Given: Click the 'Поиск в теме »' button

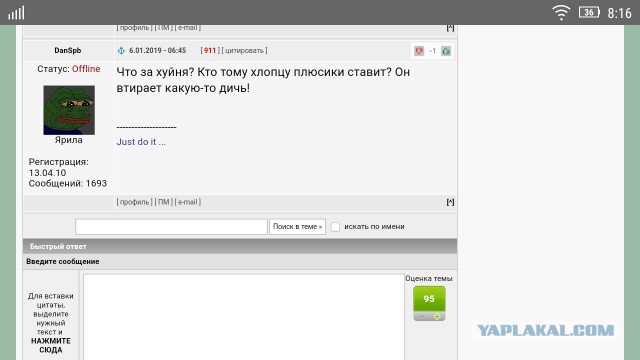Looking at the screenshot, I should point(298,227).
